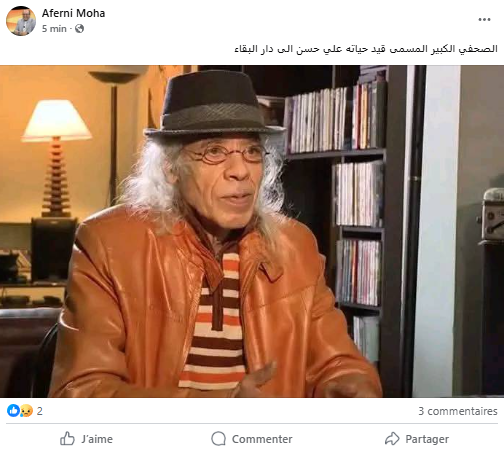This screenshot has height=450, width=504.
Task: Click the Partager label text
Action: (427, 439)
